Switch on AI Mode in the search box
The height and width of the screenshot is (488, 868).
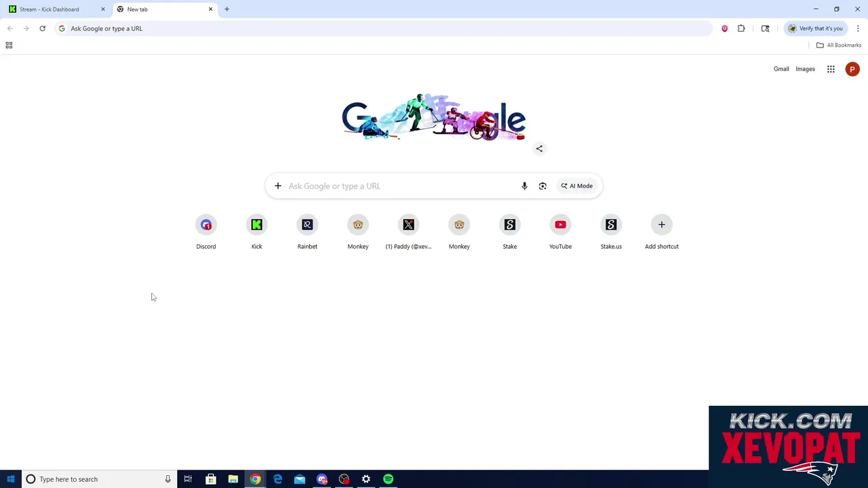pos(577,186)
